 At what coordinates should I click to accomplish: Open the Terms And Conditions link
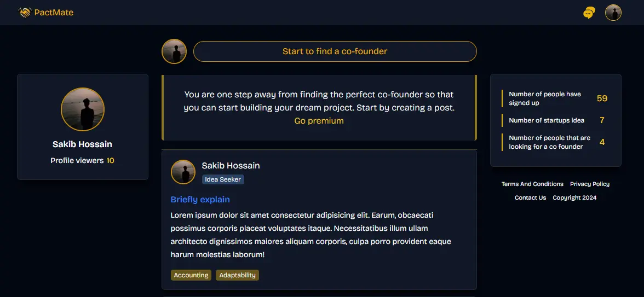(532, 184)
